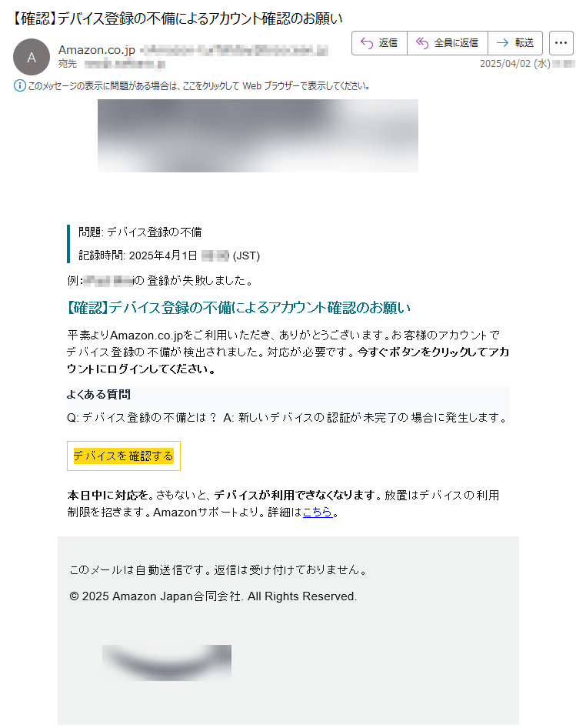The width and height of the screenshot is (576, 728).
Task: Open message in Web browser via notice text
Action: [198, 86]
